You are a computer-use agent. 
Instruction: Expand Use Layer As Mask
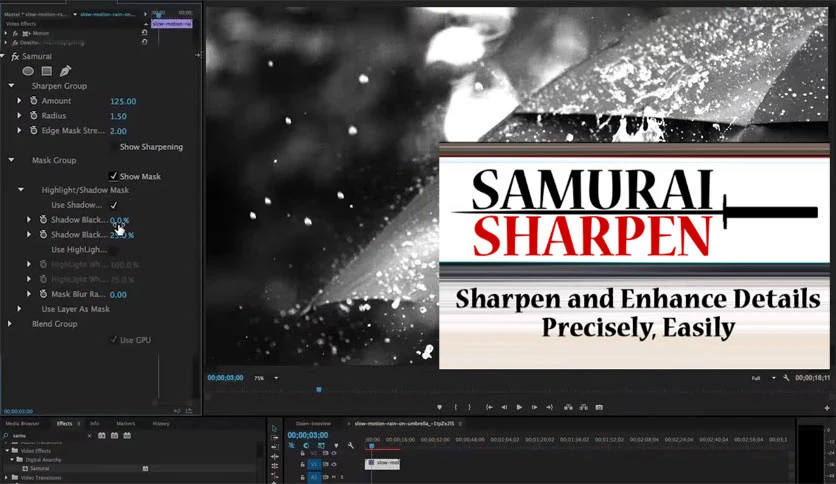(x=19, y=309)
